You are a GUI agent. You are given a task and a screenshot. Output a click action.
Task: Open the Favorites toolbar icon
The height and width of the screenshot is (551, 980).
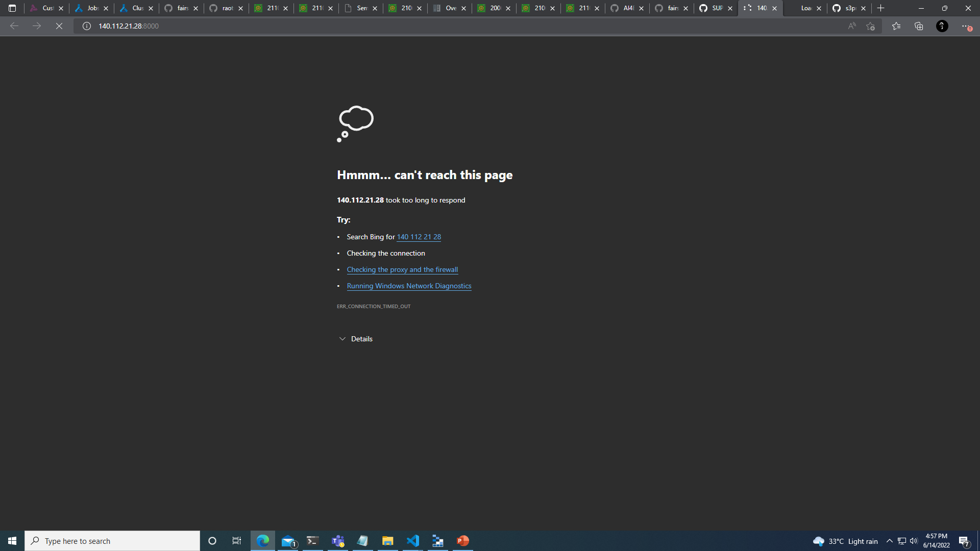[897, 26]
